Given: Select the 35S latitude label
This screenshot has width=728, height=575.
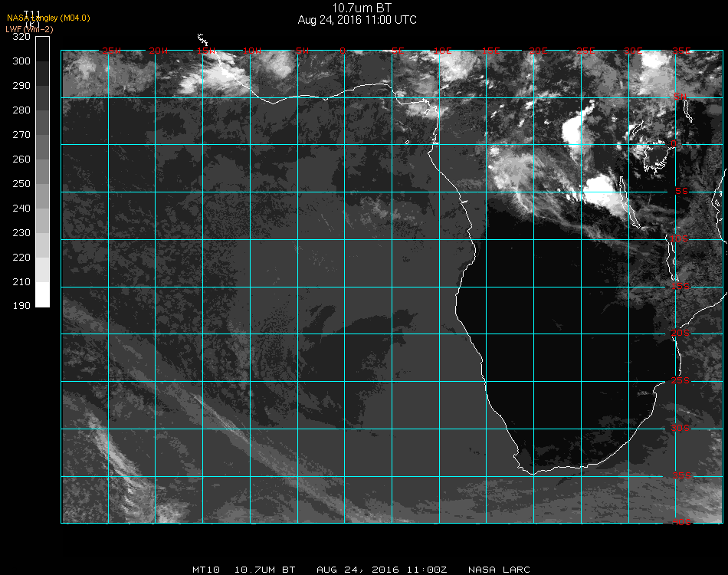Looking at the screenshot, I should 681,475.
